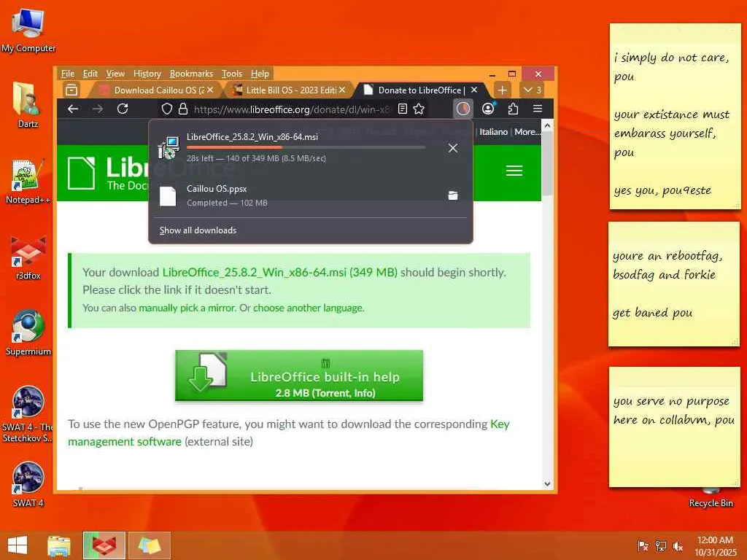Open Key management software link

(288, 433)
